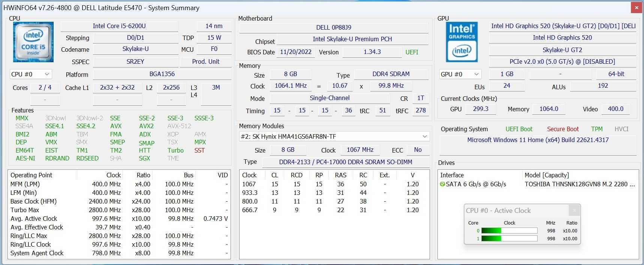Click the BIOS date 11/20/2022
Viewport: 644px width, 265px height.
296,52
